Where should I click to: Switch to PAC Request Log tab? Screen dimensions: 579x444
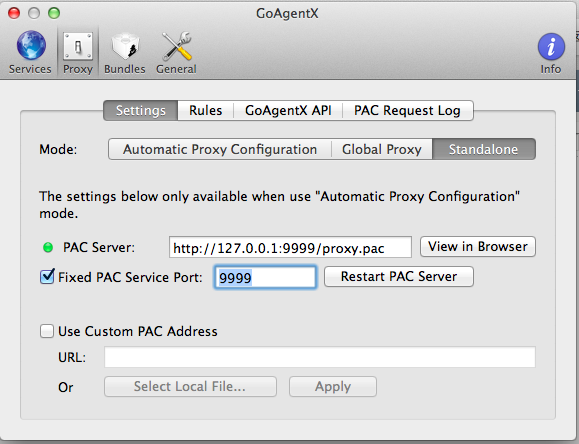[408, 110]
